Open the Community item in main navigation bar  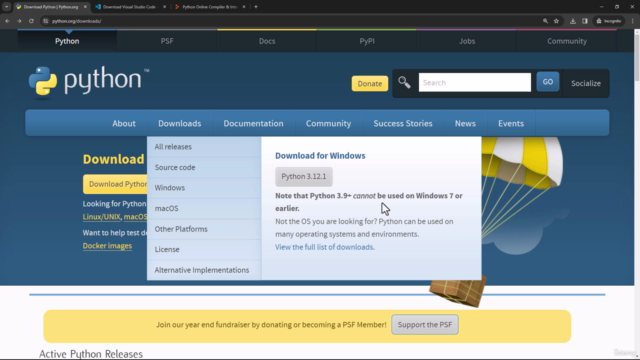click(328, 123)
